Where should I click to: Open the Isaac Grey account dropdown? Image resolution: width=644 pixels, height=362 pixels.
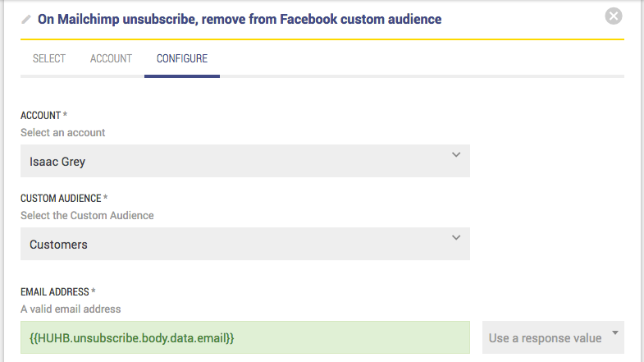click(x=244, y=161)
